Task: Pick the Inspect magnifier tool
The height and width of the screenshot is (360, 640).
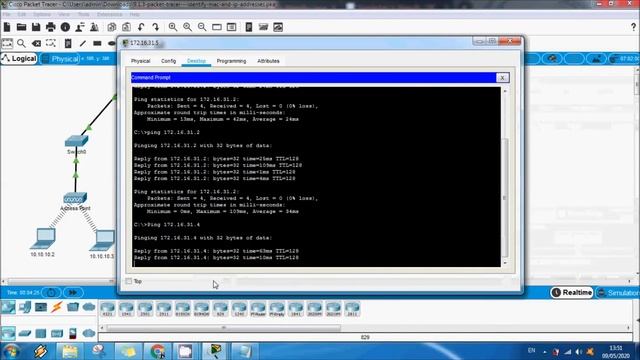Action: point(21,43)
